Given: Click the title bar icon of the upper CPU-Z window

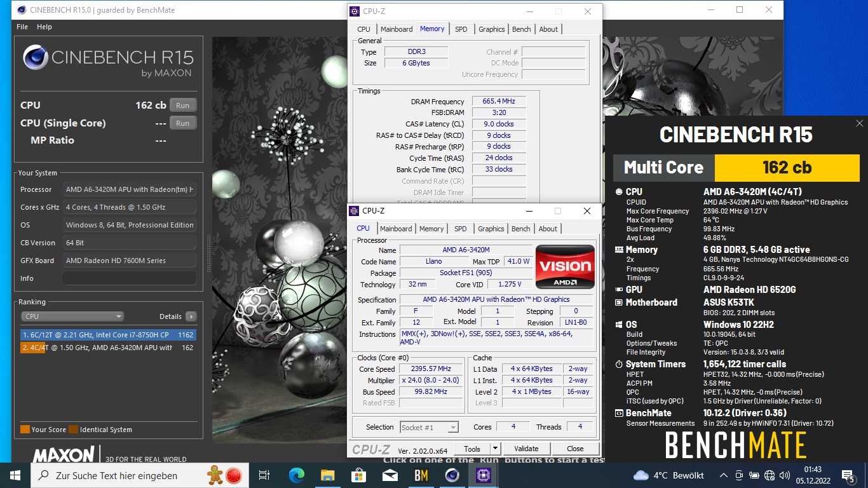Looking at the screenshot, I should (x=355, y=11).
